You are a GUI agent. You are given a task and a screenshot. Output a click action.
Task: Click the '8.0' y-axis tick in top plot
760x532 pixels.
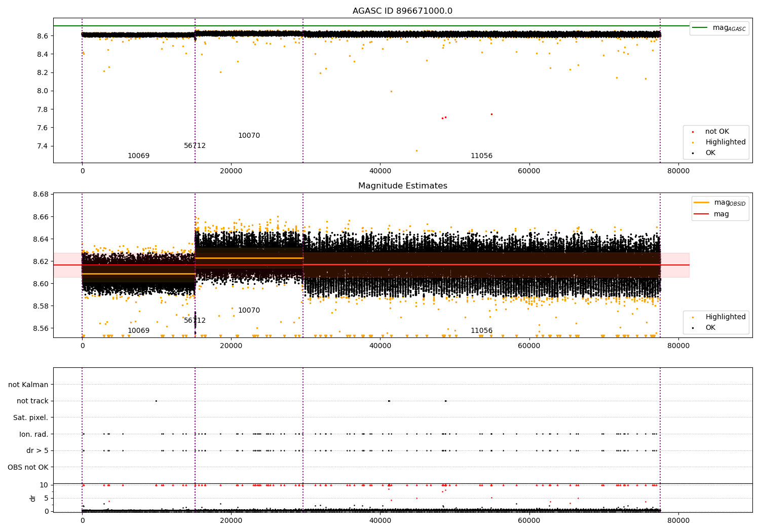click(x=42, y=91)
